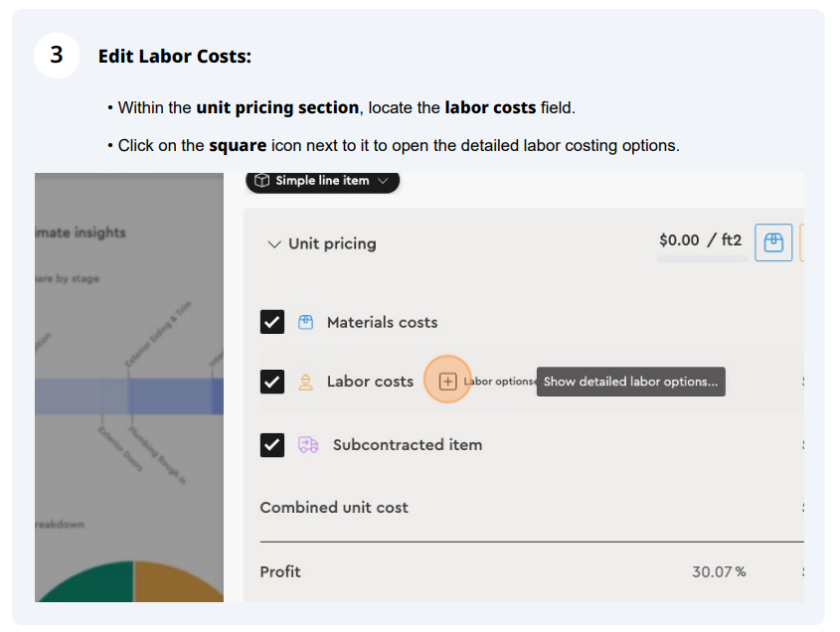
Task: Click the Profit percentage 30.07 value
Action: tap(719, 572)
